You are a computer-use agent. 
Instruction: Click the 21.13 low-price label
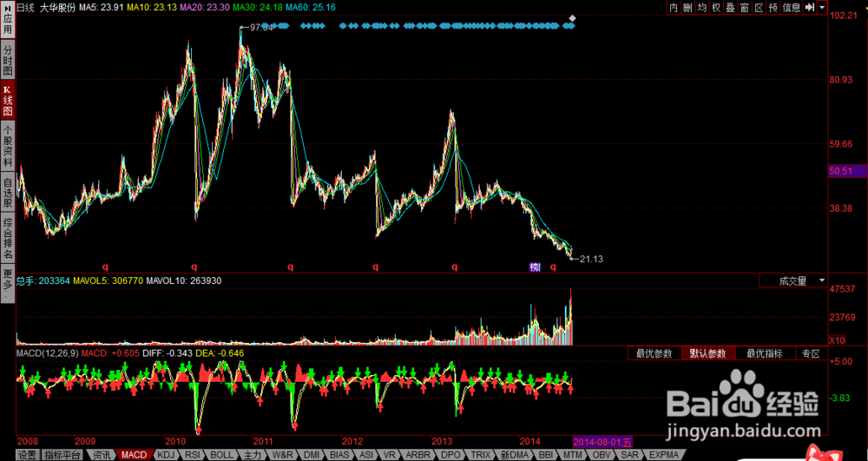pos(590,259)
